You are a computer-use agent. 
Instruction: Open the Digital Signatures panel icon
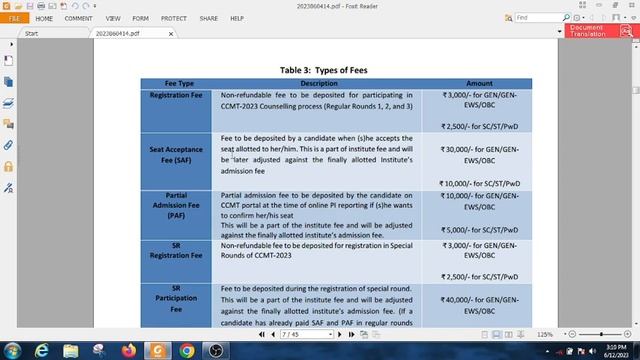8,188
